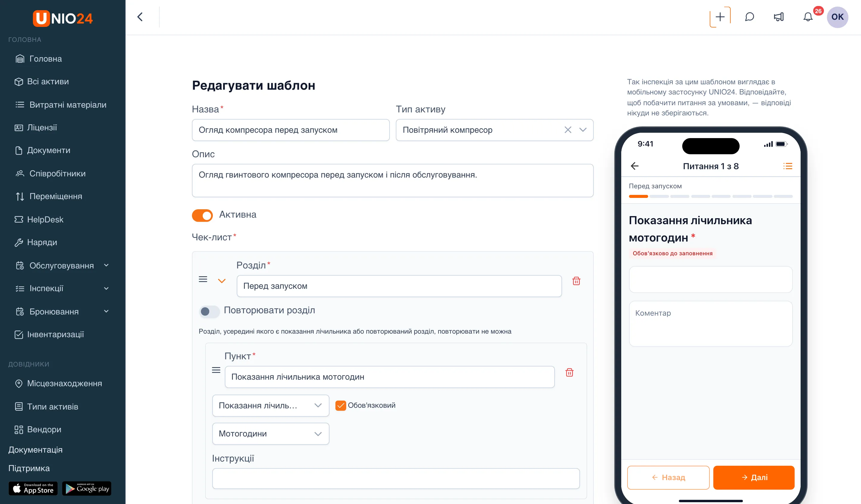Open the announcements megaphone icon
The height and width of the screenshot is (504, 861).
pyautogui.click(x=779, y=17)
